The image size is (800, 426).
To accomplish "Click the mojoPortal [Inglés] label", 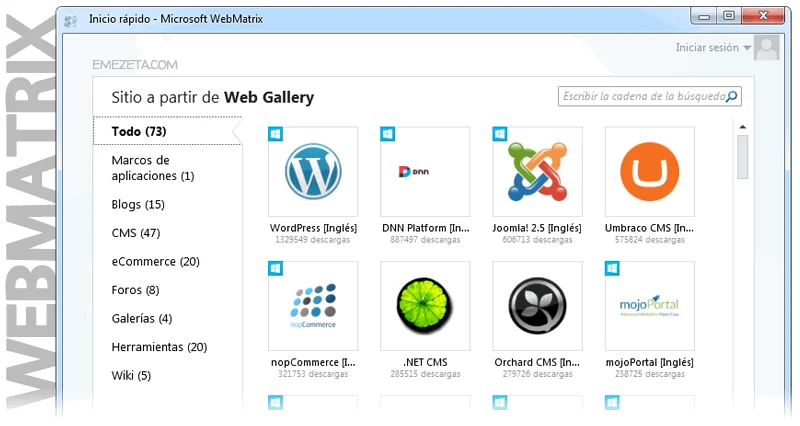I will 649,362.
